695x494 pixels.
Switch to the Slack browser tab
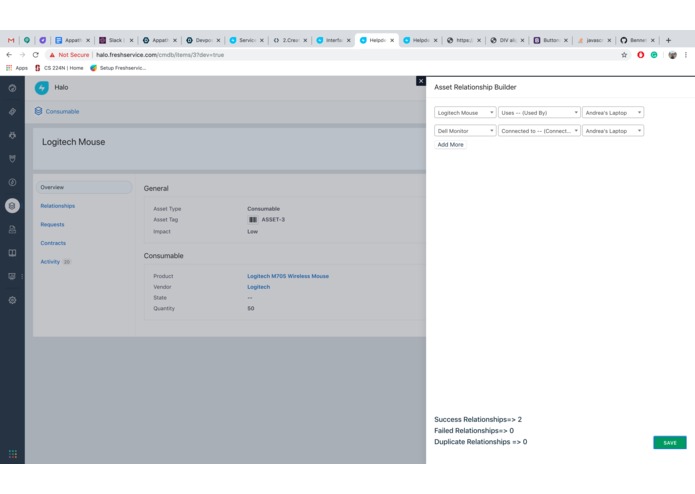coord(114,40)
